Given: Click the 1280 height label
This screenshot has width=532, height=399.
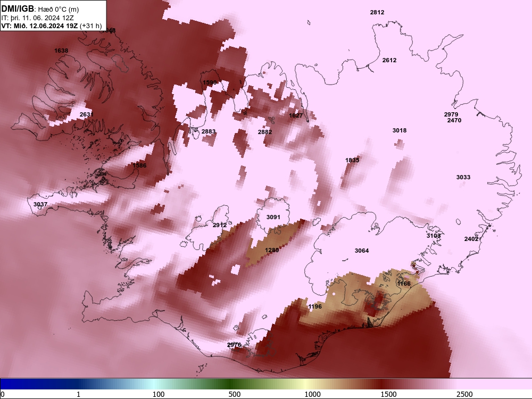Looking at the screenshot, I should click(x=272, y=250).
